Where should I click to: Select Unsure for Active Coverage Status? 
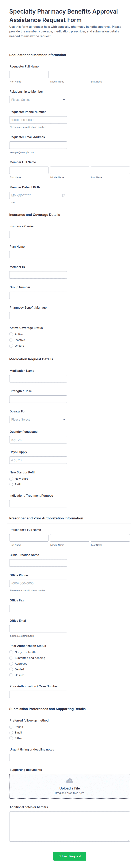11,346
